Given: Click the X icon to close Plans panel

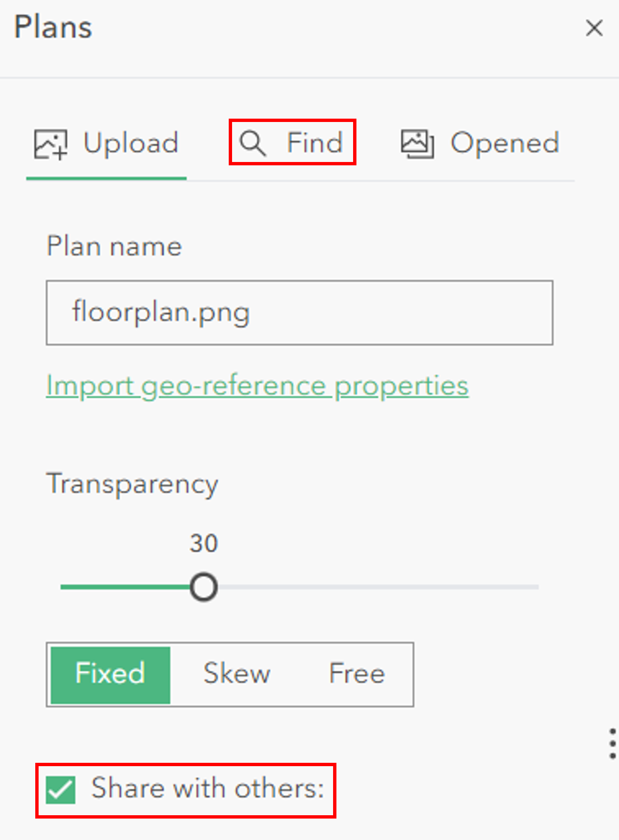Looking at the screenshot, I should coord(594,28).
